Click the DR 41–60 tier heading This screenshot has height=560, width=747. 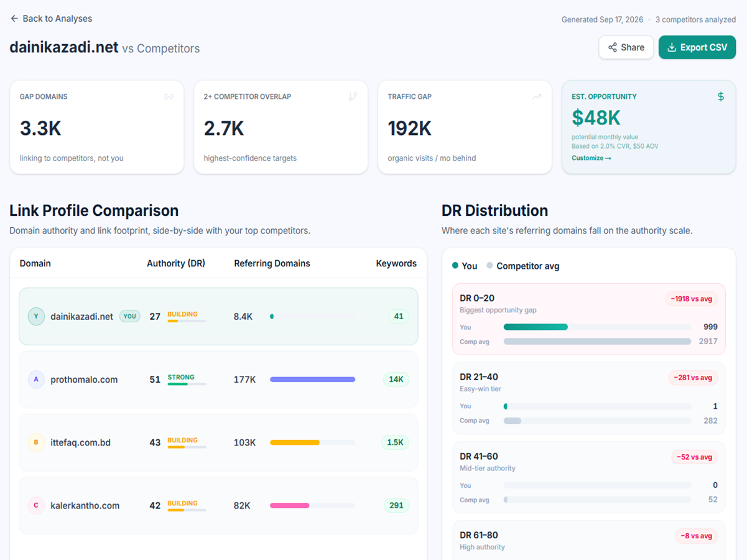(x=479, y=456)
